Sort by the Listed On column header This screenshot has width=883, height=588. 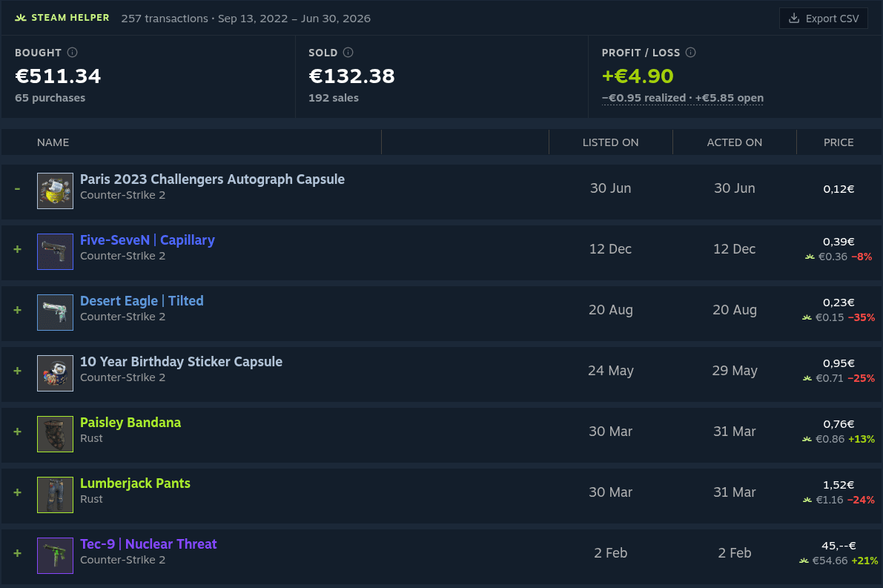(610, 142)
